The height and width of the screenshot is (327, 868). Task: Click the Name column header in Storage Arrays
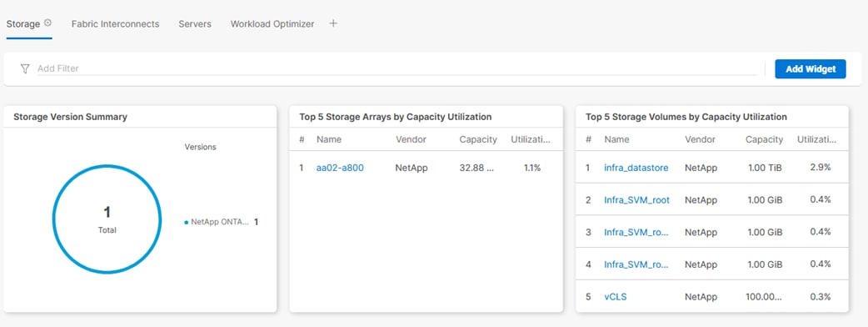coord(329,139)
